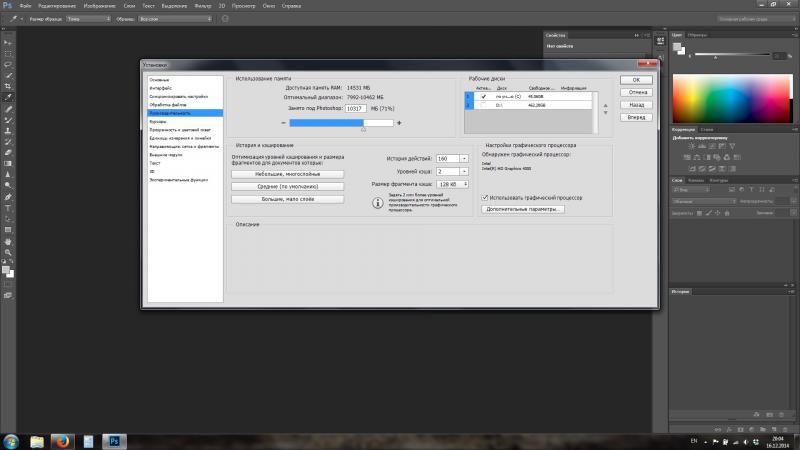
Task: Open the Просмотр menu
Action: [243, 6]
